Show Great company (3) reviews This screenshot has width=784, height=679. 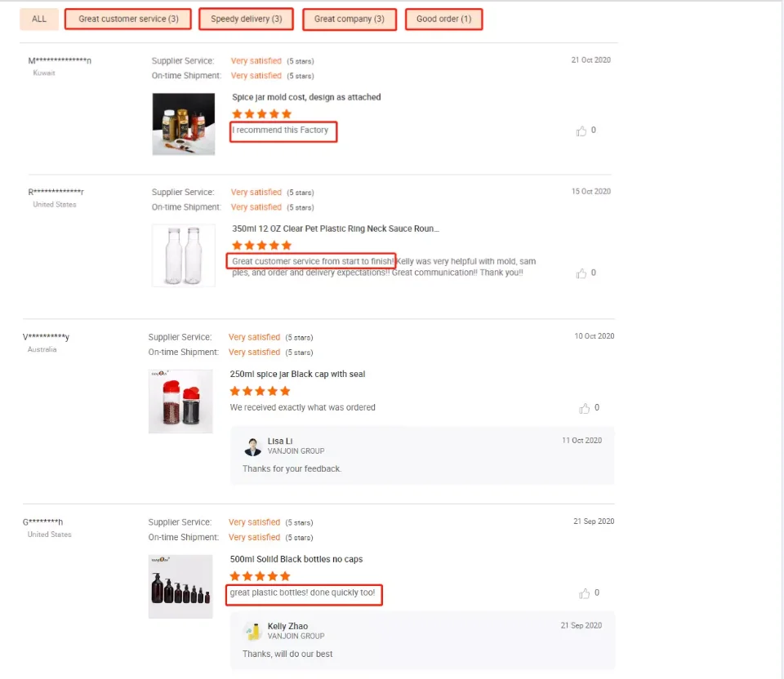[349, 19]
